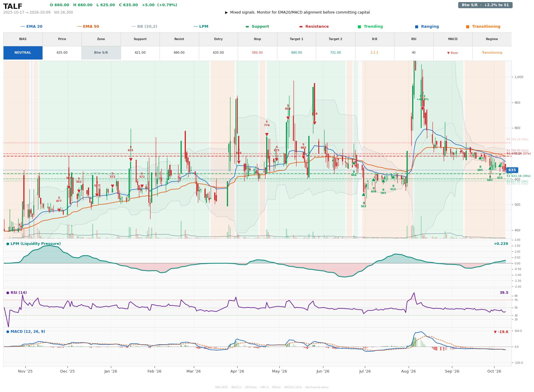Image resolution: width=534 pixels, height=392 pixels.
Task: Toggle the EMA 20 legend entry
Action: [32, 27]
